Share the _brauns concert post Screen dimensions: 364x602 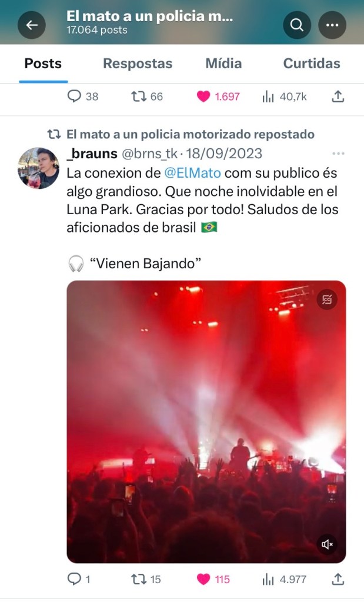tap(338, 580)
